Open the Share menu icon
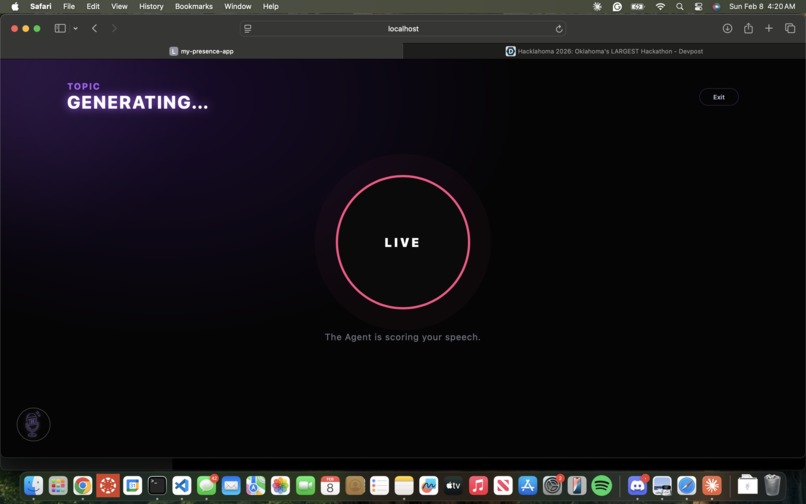Image resolution: width=806 pixels, height=504 pixels. (x=748, y=28)
